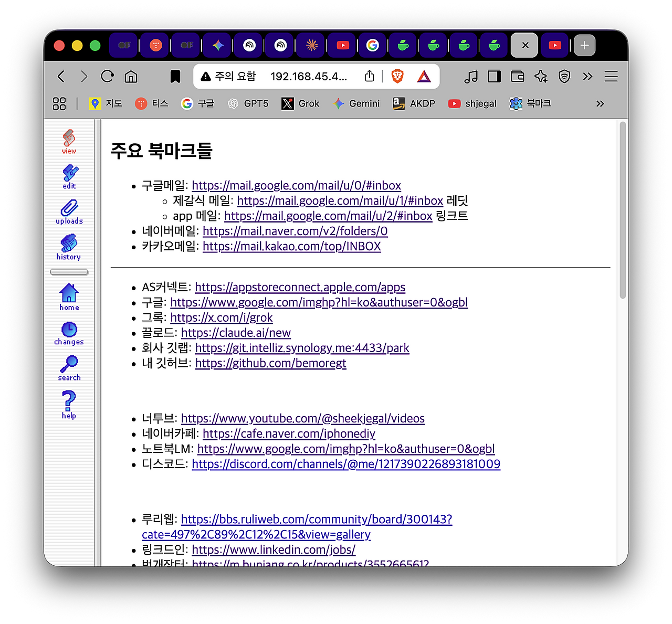672x624 pixels.
Task: Open the Leo AI sparkle icon
Action: [541, 77]
